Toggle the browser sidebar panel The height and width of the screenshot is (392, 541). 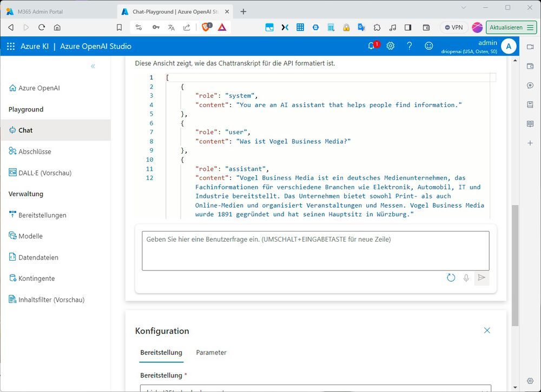(408, 27)
